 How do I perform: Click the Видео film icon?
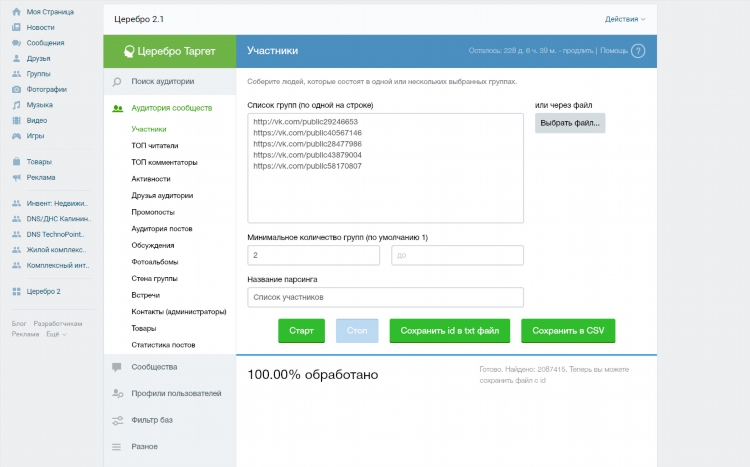coord(16,121)
